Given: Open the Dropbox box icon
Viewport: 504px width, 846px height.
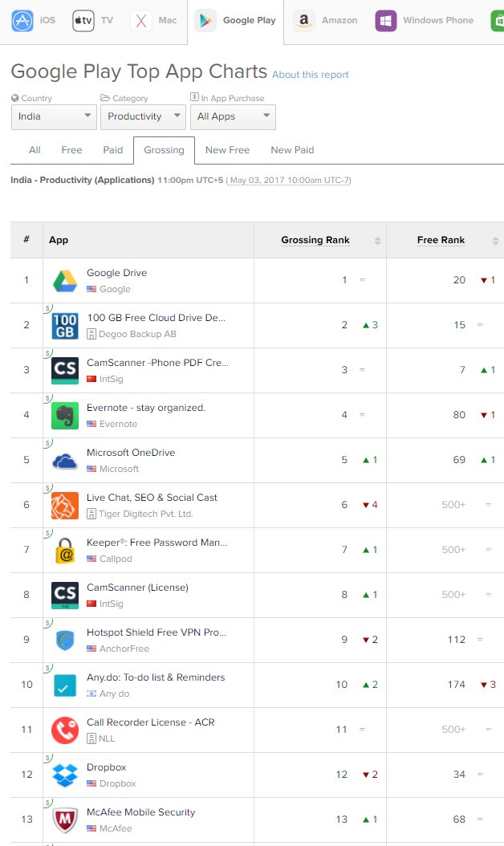Looking at the screenshot, I should coord(65,775).
